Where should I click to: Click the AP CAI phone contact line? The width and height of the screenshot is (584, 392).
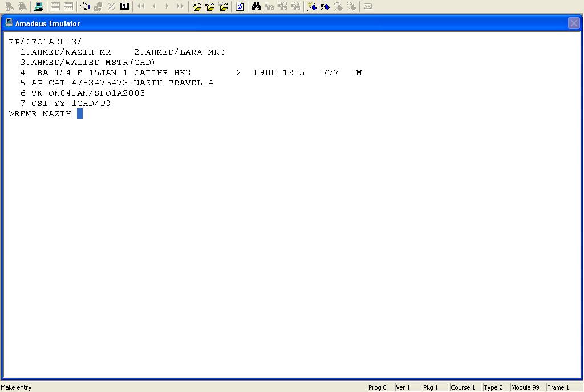click(x=117, y=83)
